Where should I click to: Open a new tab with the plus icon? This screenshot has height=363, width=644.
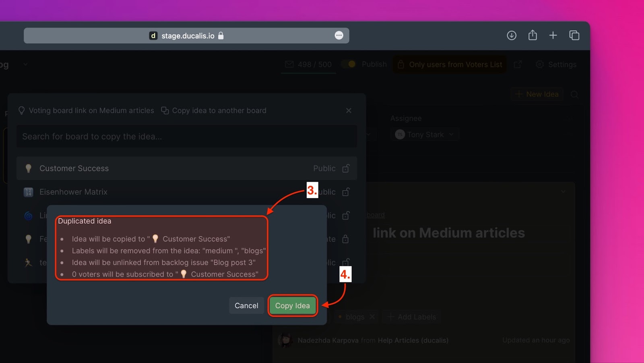point(553,35)
